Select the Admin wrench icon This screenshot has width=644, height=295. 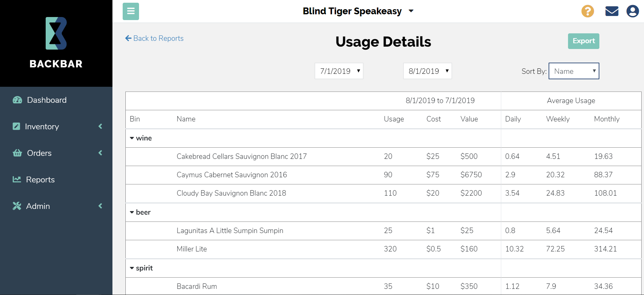point(16,206)
